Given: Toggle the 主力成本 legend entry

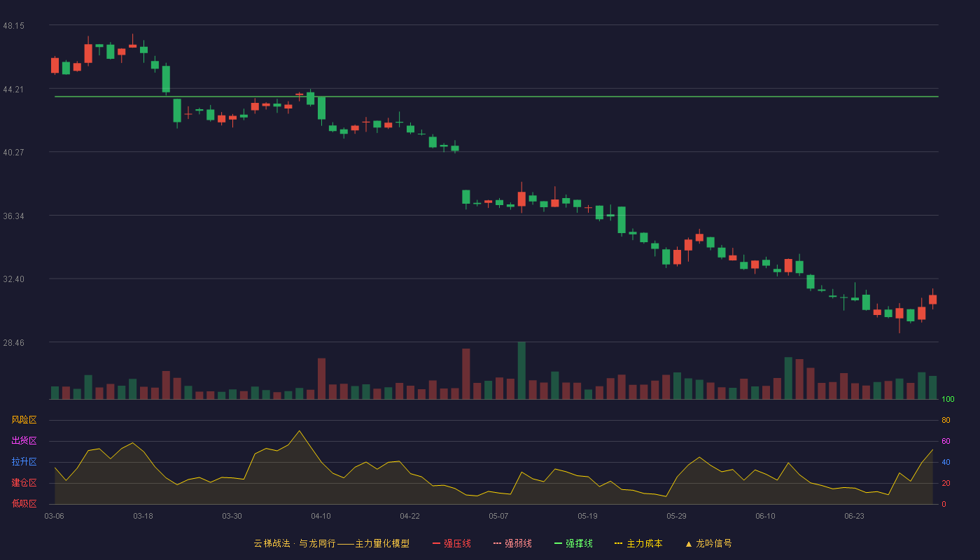Looking at the screenshot, I should 638,543.
